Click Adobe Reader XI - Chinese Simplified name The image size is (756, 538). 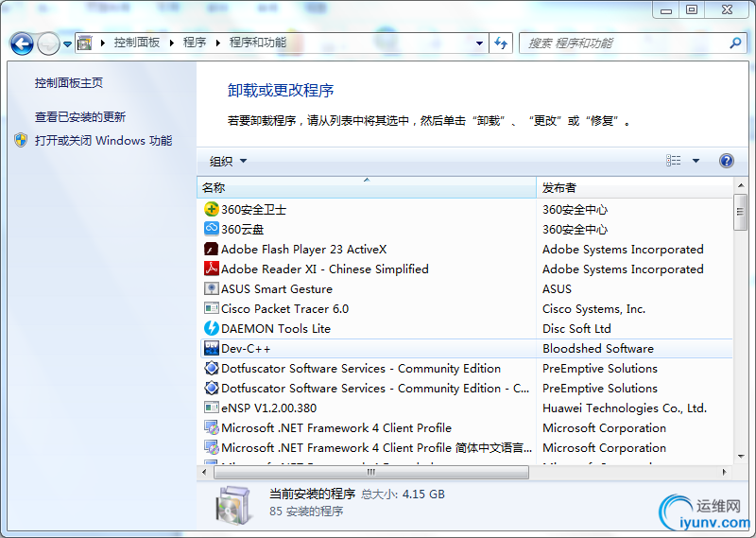(324, 269)
